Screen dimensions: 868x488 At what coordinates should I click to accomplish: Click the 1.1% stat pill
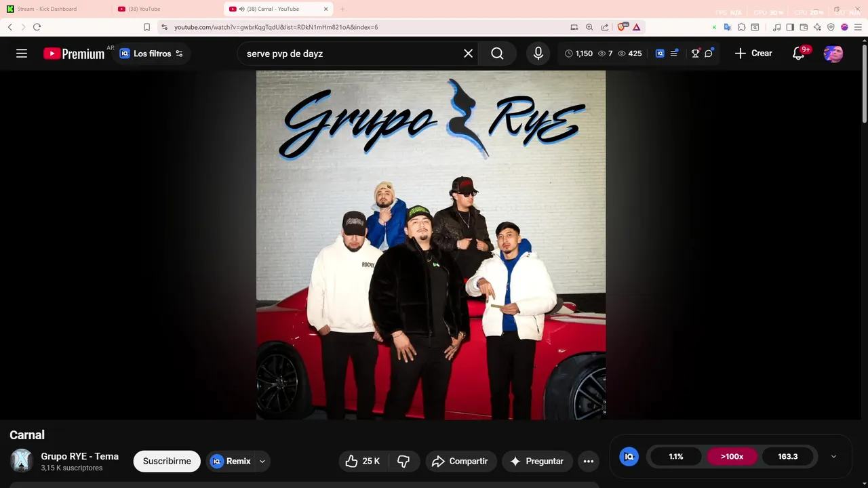(676, 456)
